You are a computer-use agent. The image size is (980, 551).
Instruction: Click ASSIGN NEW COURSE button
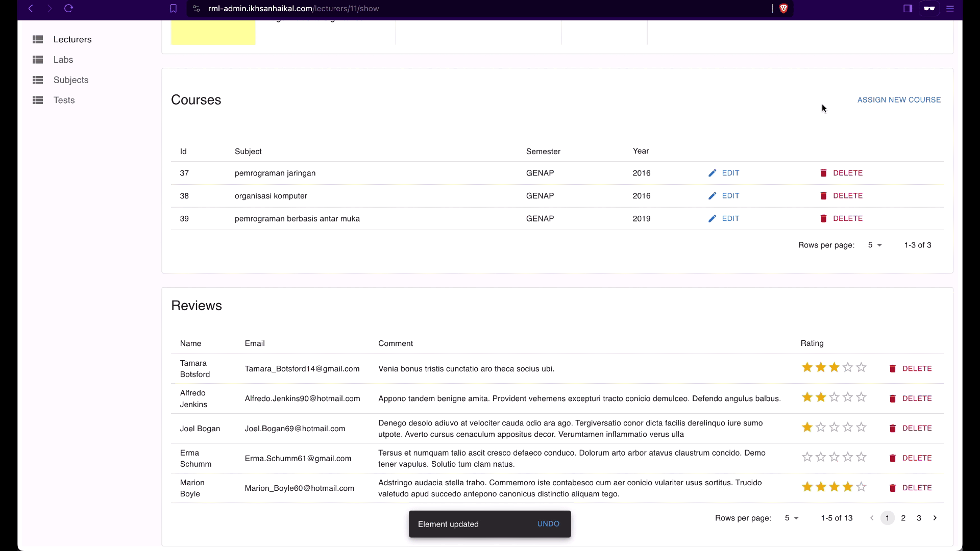pos(898,99)
